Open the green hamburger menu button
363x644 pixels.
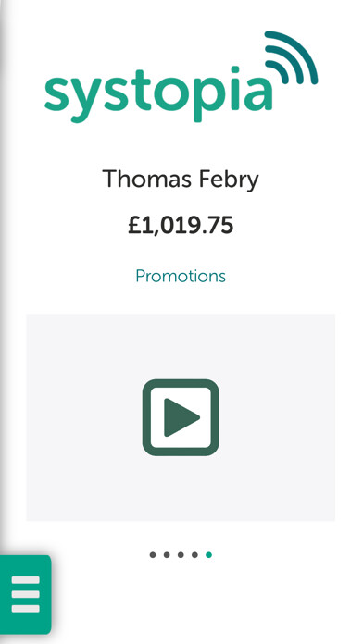click(26, 594)
